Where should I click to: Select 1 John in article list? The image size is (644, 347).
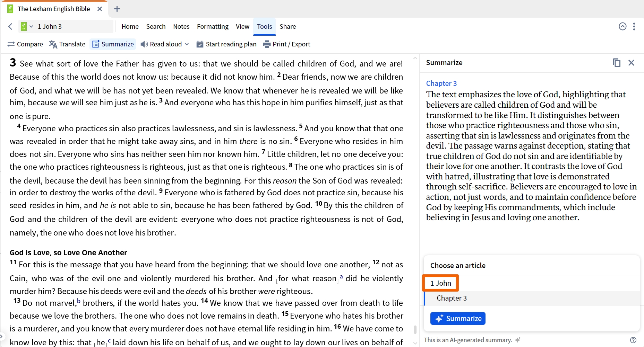coord(440,283)
